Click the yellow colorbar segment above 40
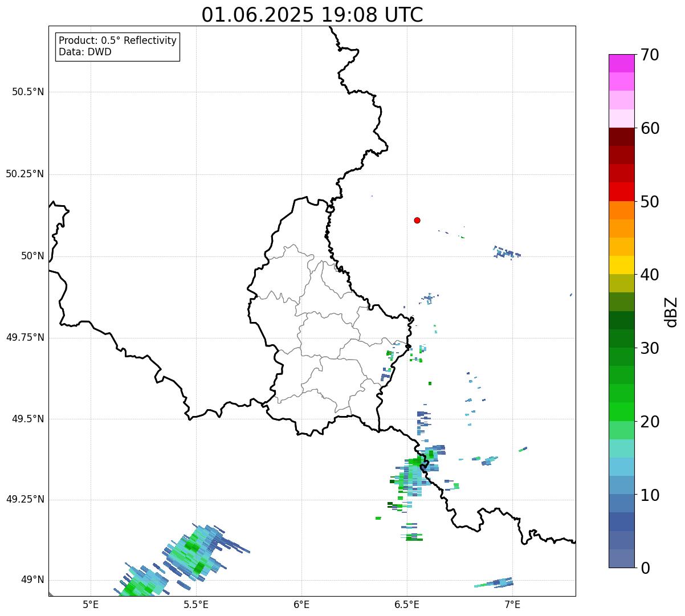685x616 pixels. [621, 265]
